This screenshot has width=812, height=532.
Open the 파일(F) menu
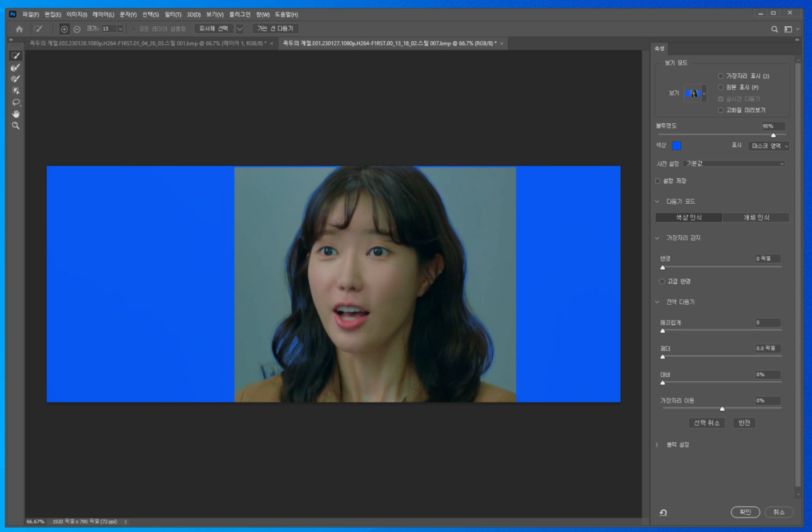(x=31, y=14)
